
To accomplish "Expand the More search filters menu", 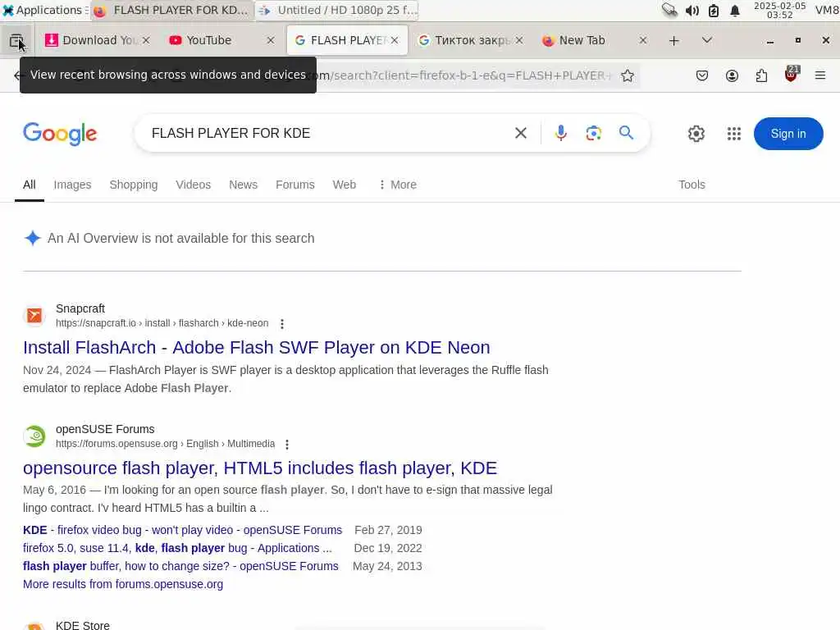I will point(398,185).
